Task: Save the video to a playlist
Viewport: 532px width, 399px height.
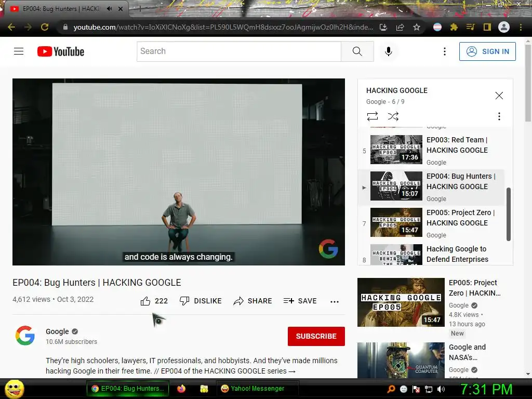Action: click(300, 301)
